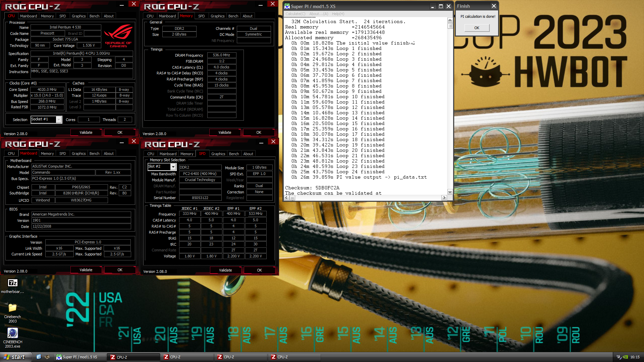Image resolution: width=644 pixels, height=362 pixels.
Task: Click OK in CPU-Z SPD slot window
Action: [259, 270]
